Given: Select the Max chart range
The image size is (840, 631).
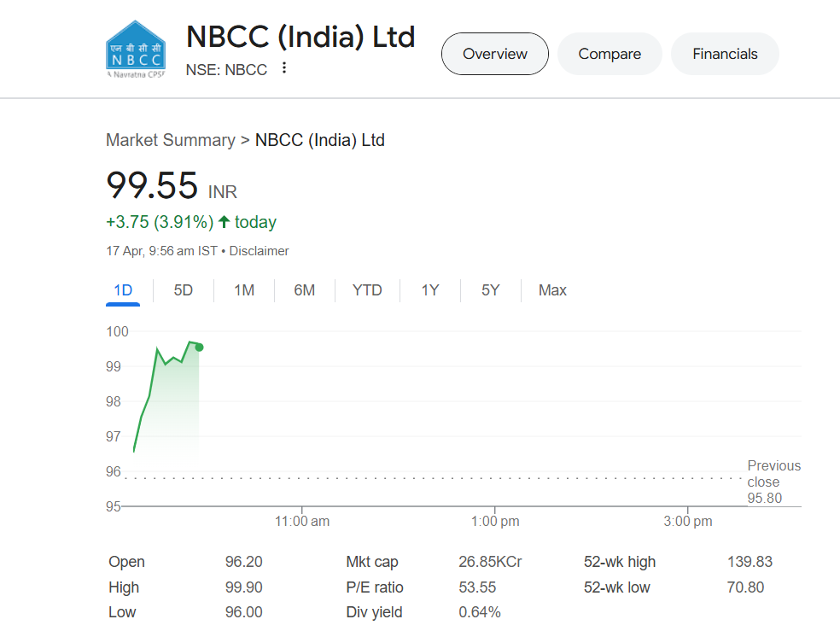Looking at the screenshot, I should [552, 290].
